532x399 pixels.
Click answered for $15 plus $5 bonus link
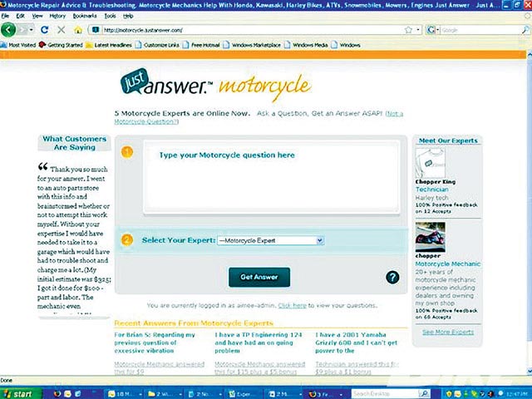(x=260, y=367)
